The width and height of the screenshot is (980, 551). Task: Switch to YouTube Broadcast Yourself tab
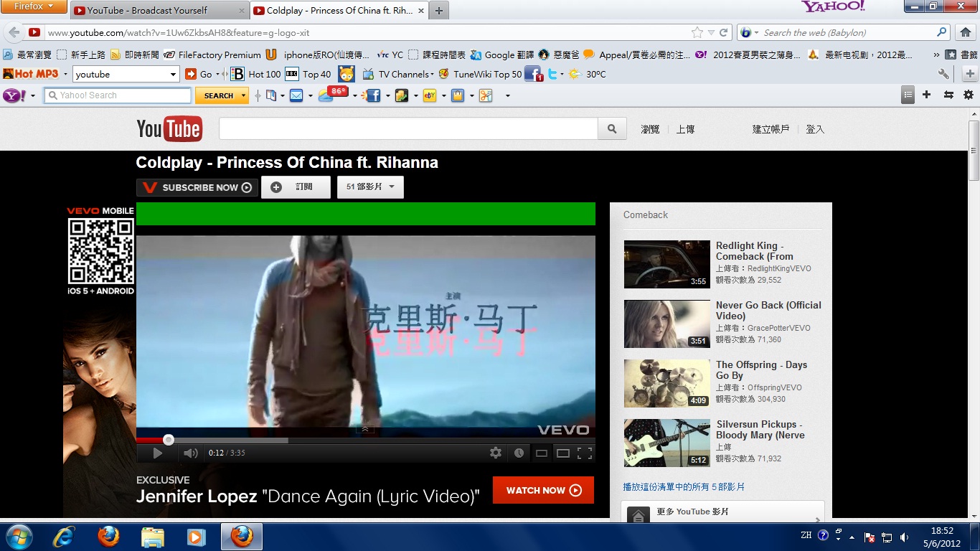159,10
